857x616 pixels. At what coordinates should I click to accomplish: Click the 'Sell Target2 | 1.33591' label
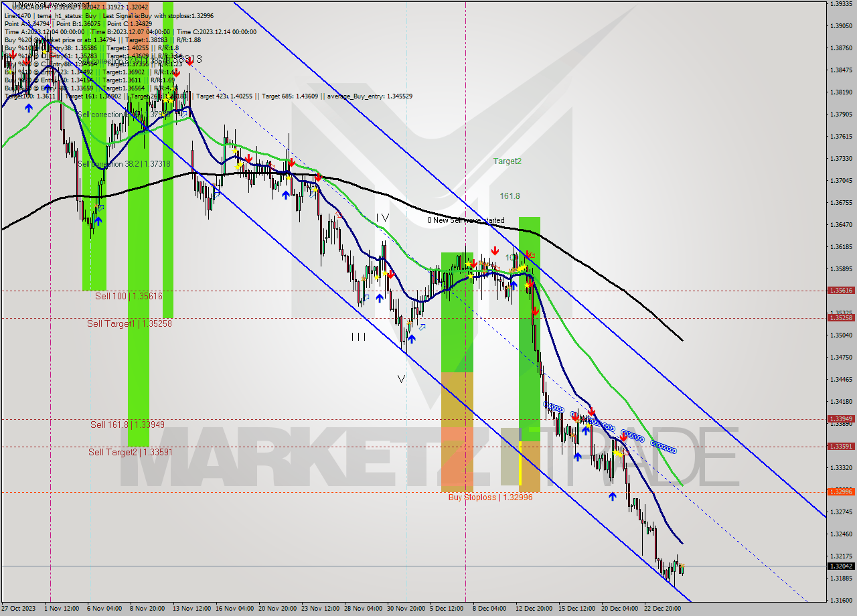click(131, 452)
